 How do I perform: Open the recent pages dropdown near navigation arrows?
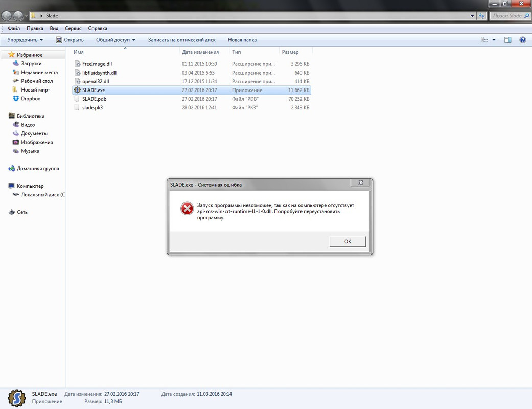pos(26,16)
